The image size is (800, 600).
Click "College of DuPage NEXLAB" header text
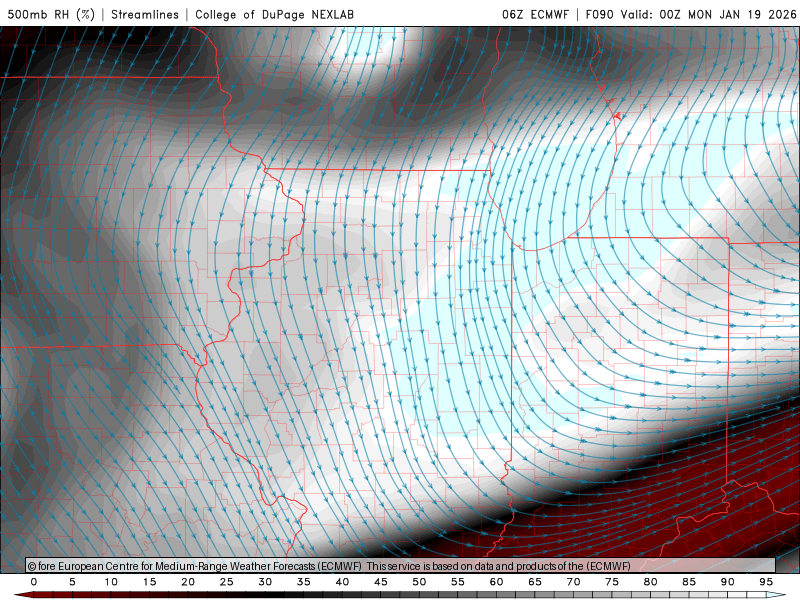coord(274,14)
